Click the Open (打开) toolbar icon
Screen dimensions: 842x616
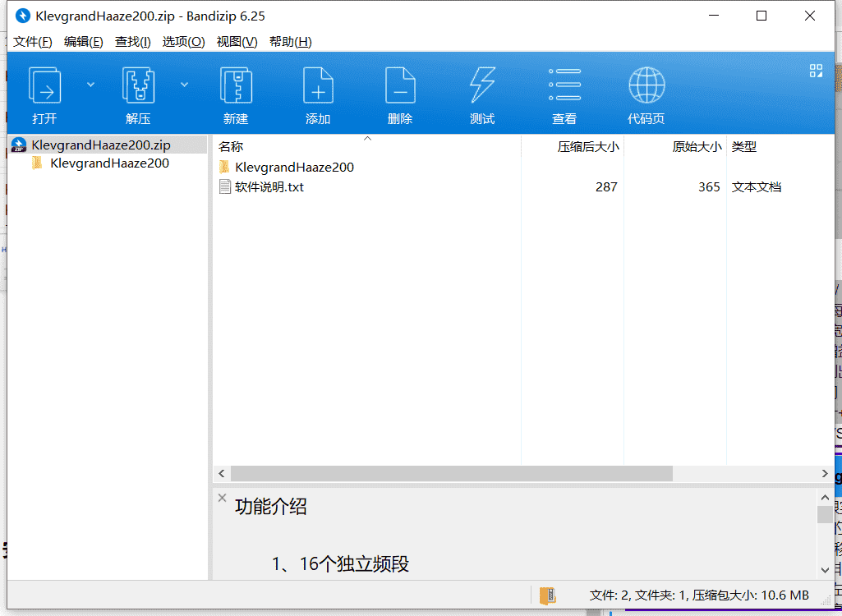[44, 85]
